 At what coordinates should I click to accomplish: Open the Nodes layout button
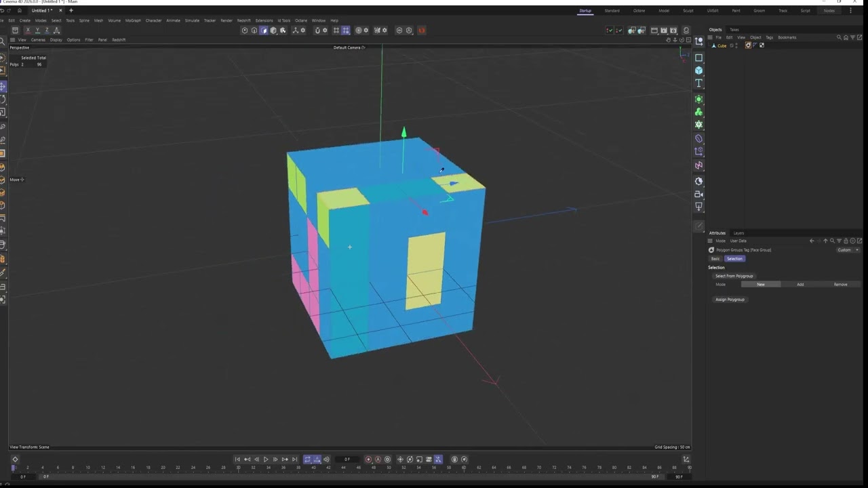tap(829, 11)
